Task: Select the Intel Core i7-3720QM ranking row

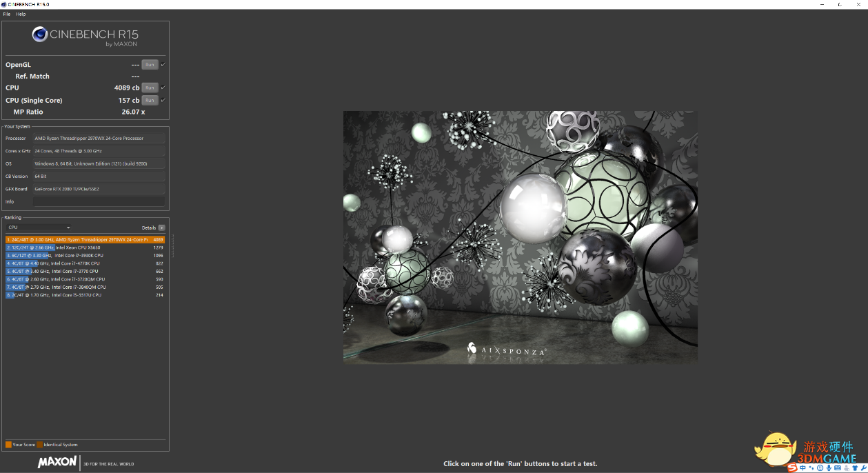Action: tap(85, 279)
